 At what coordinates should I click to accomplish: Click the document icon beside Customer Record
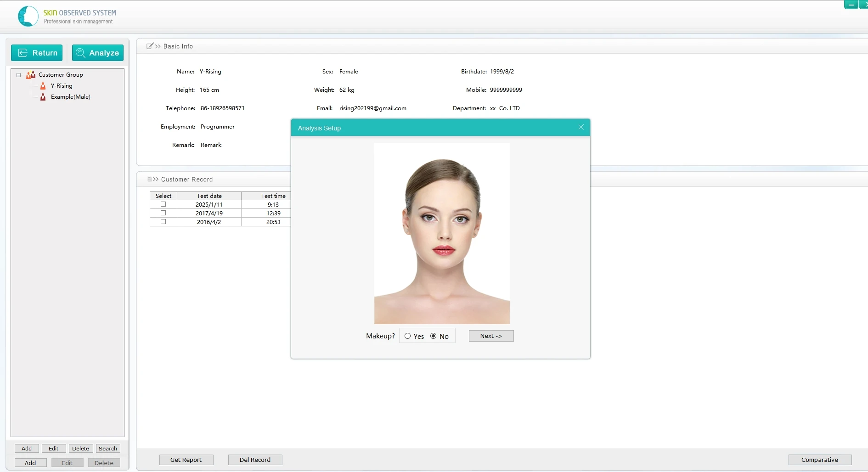[149, 179]
